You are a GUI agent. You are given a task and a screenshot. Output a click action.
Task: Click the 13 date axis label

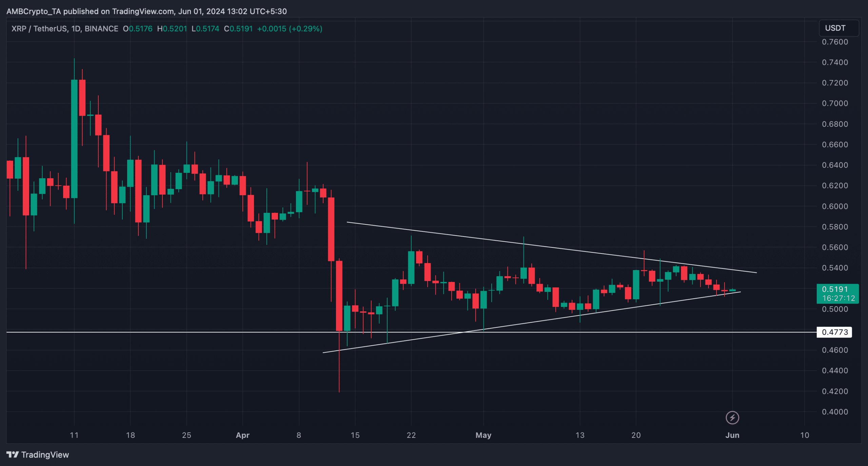[580, 435]
